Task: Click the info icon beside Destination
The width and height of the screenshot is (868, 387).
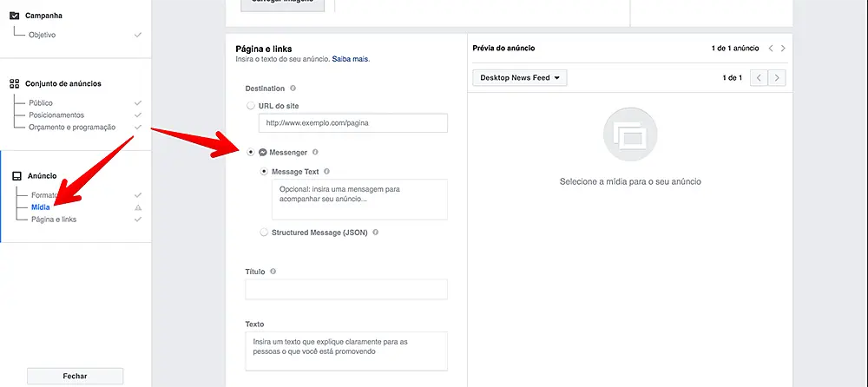Action: (293, 89)
